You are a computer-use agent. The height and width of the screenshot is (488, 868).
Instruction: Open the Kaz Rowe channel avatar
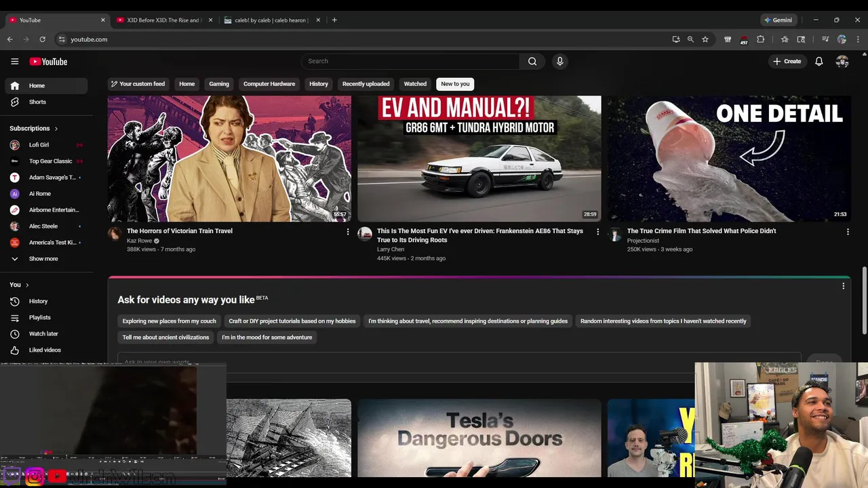pos(115,234)
